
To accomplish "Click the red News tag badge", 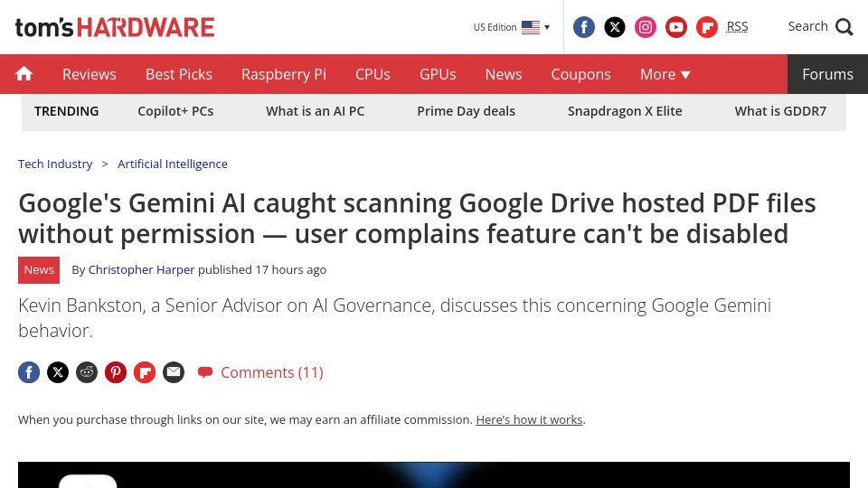I will [39, 270].
